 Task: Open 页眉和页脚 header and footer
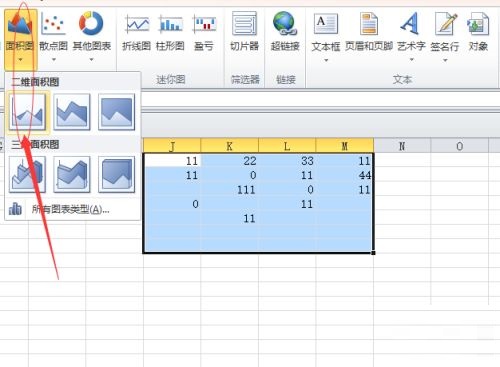pyautogui.click(x=369, y=32)
